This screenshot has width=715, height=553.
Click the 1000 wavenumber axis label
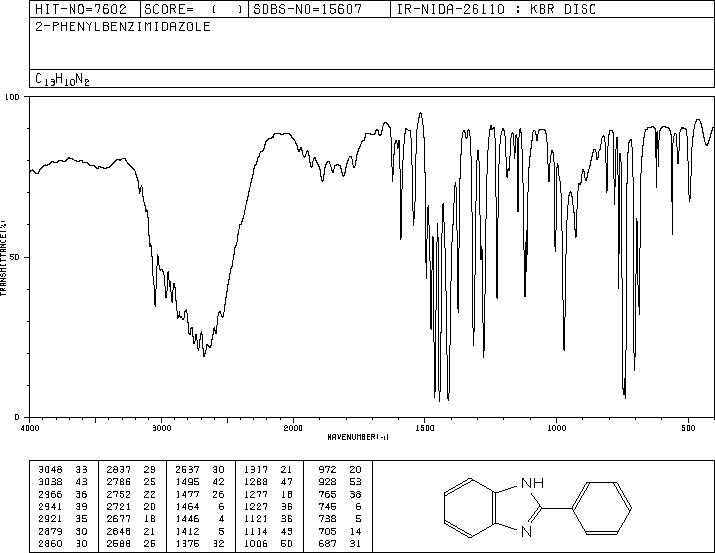[x=556, y=428]
